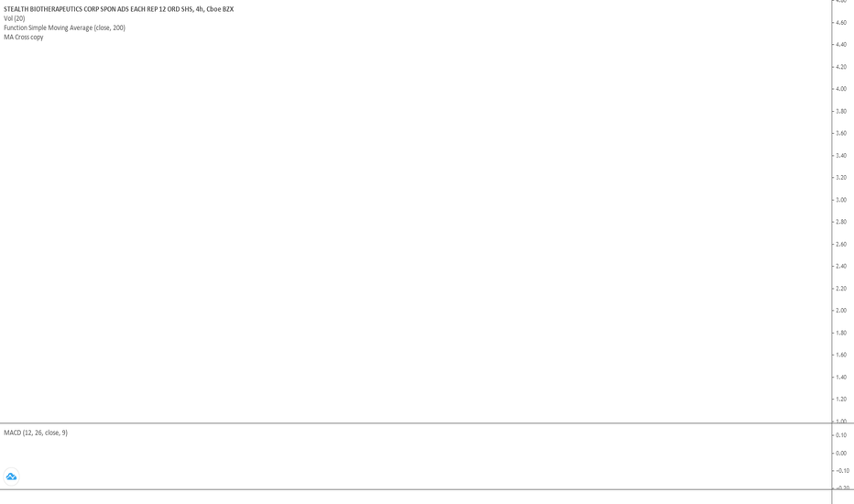Click the TradingView cloud logo icon

(11, 477)
